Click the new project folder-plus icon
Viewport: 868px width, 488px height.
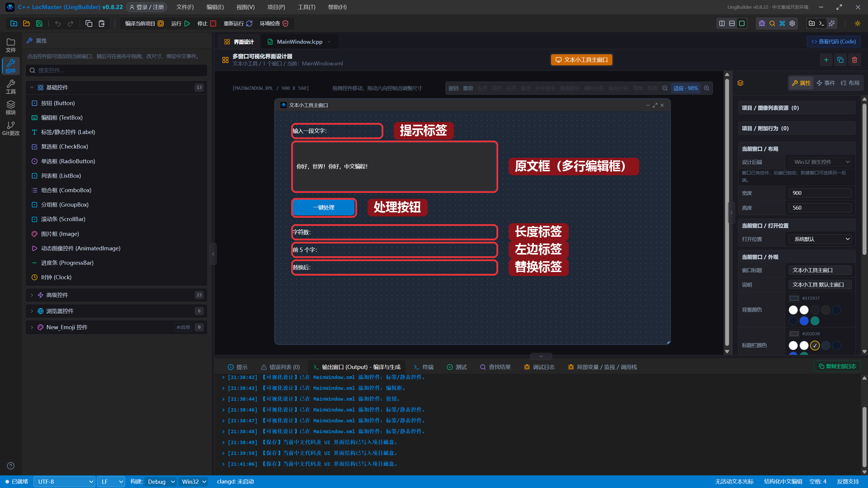pos(14,23)
